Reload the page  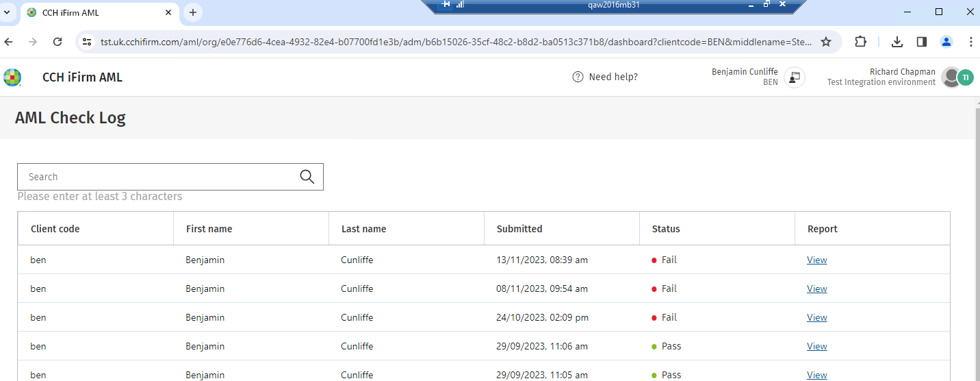point(57,42)
